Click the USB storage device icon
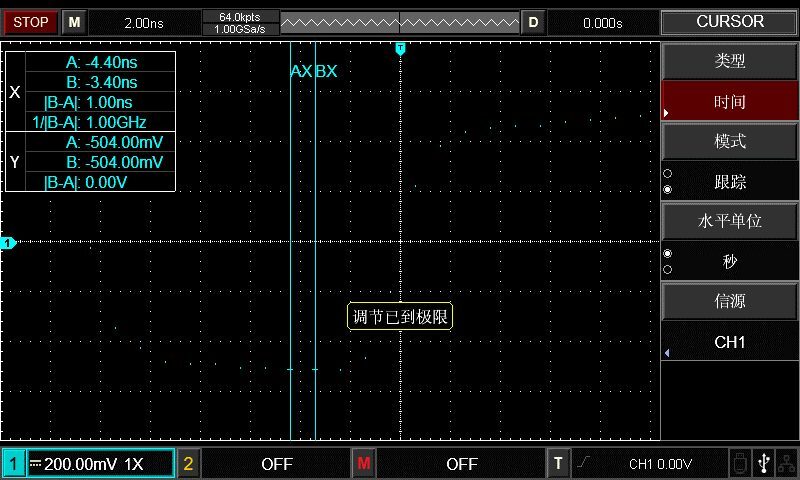This screenshot has width=800, height=480. [x=739, y=463]
